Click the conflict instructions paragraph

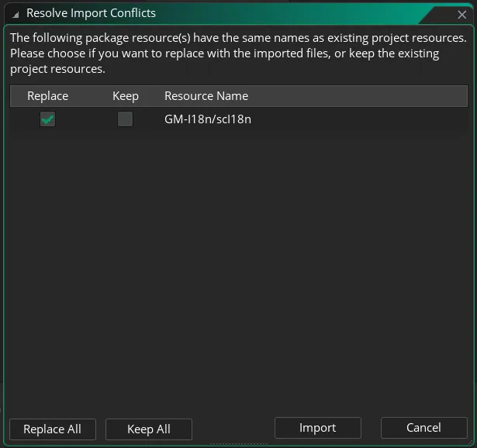coord(233,53)
